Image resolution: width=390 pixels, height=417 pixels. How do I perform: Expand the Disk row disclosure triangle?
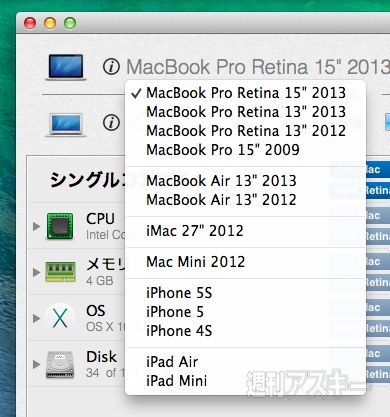click(x=36, y=364)
